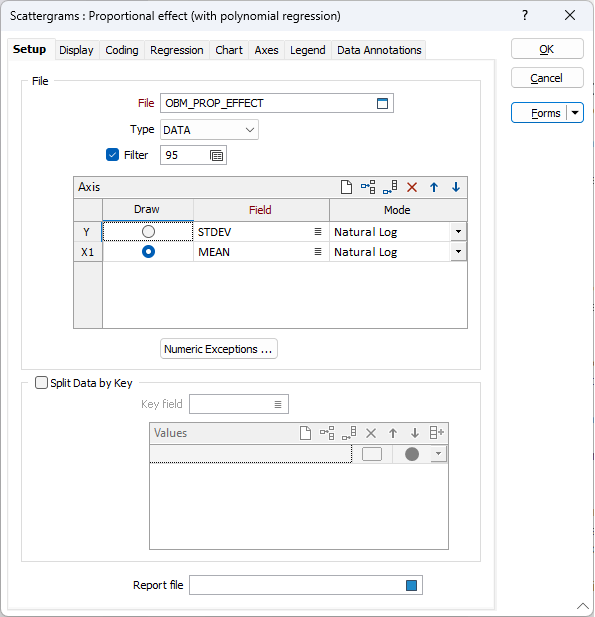Open the Data Annotations tab

pyautogui.click(x=379, y=50)
